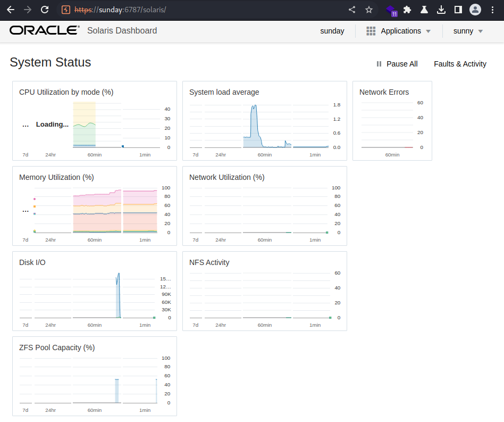Open the browser downloads icon

click(x=441, y=10)
